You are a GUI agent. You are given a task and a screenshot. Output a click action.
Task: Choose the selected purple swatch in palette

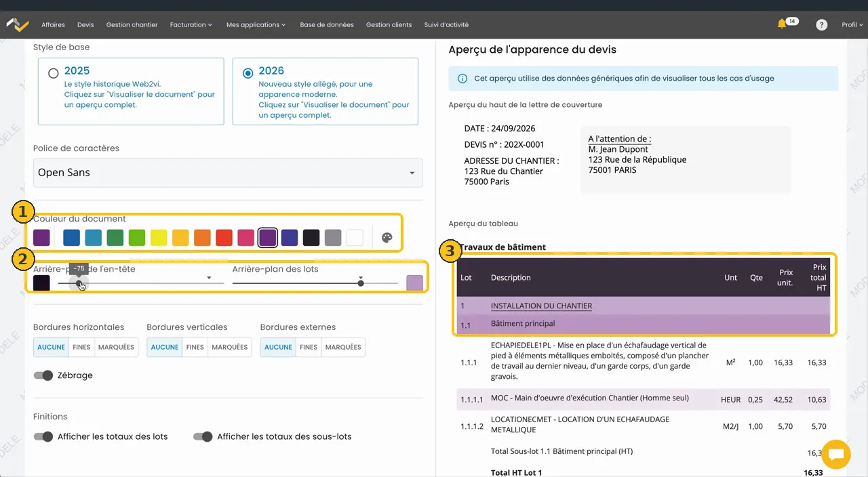pos(267,238)
